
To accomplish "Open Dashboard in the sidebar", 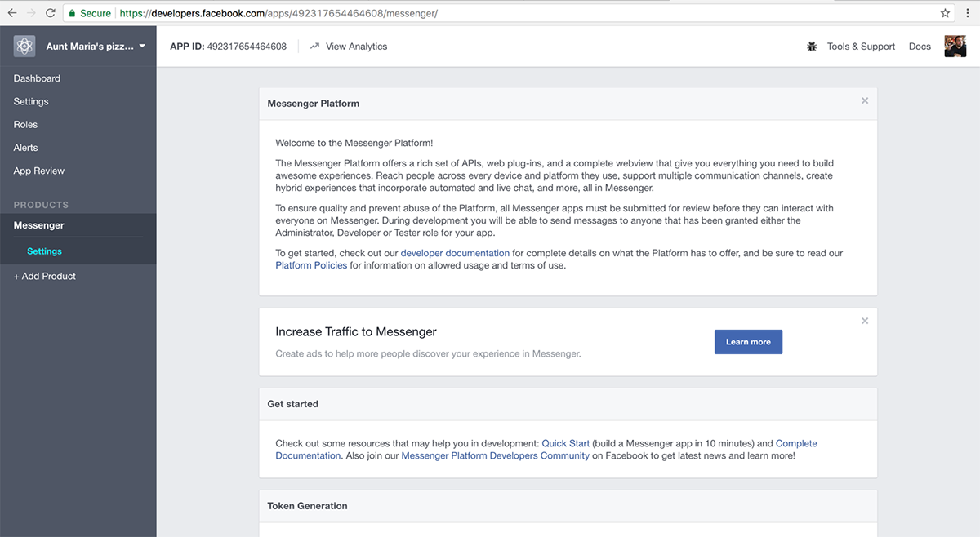I will pos(37,78).
